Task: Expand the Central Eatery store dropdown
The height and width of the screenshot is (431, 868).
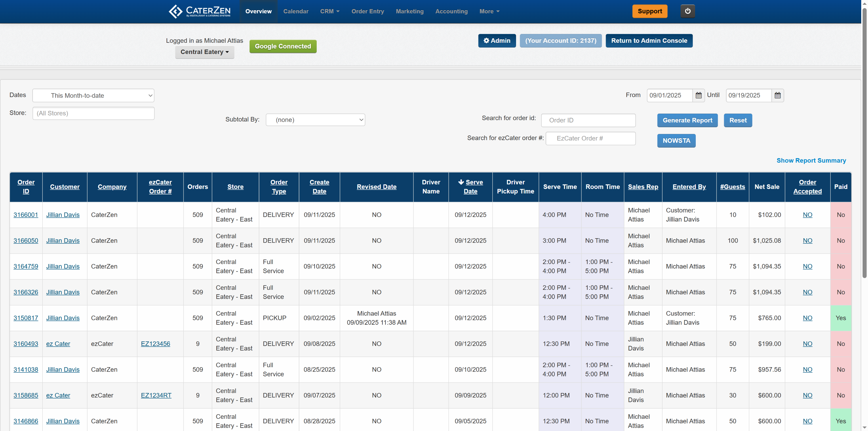Action: pos(204,52)
